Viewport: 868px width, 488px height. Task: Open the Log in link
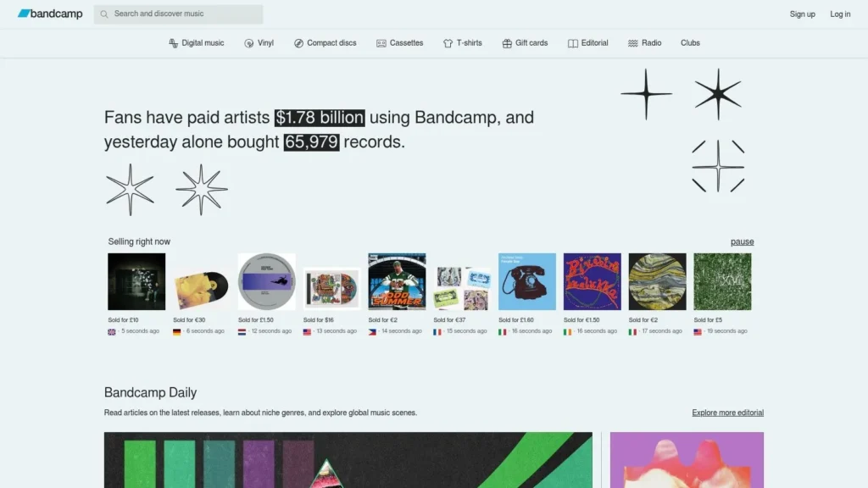tap(840, 14)
